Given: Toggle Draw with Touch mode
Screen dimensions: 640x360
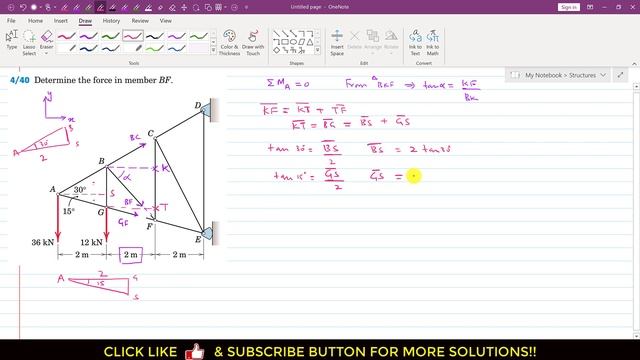Looking at the screenshot, I should point(253,42).
